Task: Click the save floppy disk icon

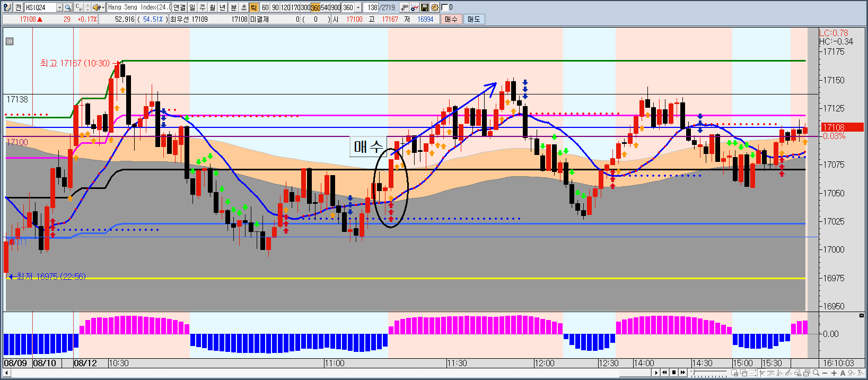Action: pyautogui.click(x=425, y=7)
